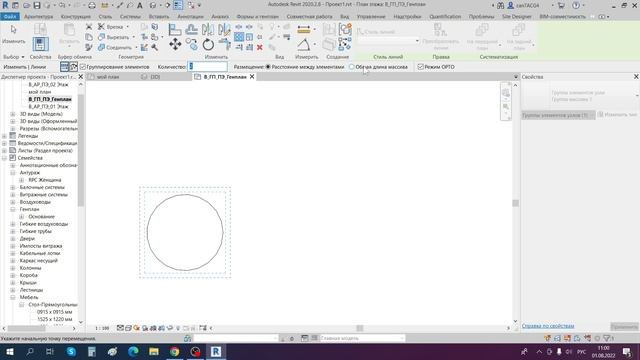The width and height of the screenshot is (640, 360).
Task: Select the Mirror - Draw Axis tool
Action: (224, 29)
